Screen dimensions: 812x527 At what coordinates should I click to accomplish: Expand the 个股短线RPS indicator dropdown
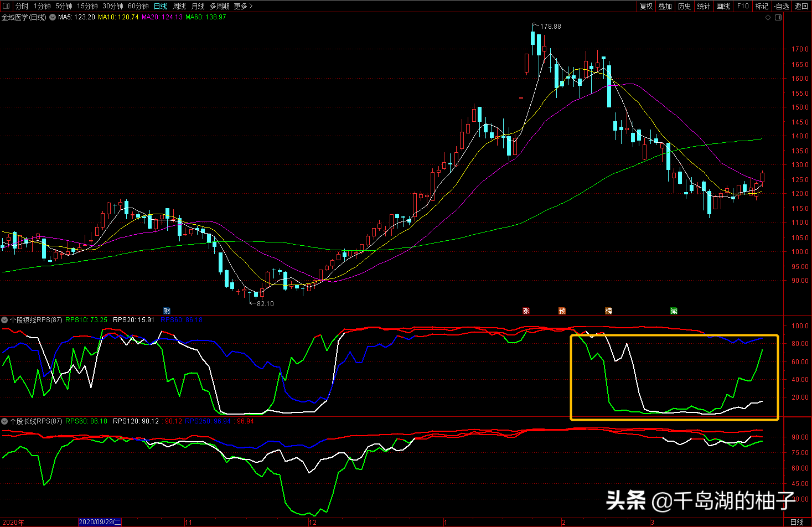[4, 320]
